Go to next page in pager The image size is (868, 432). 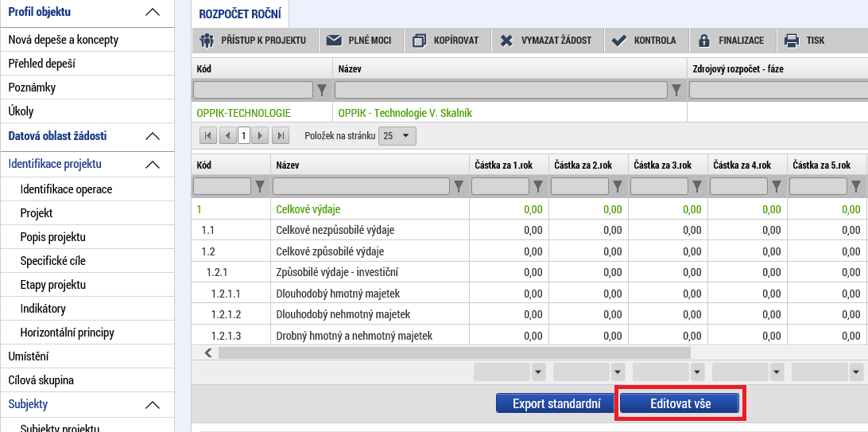(260, 136)
